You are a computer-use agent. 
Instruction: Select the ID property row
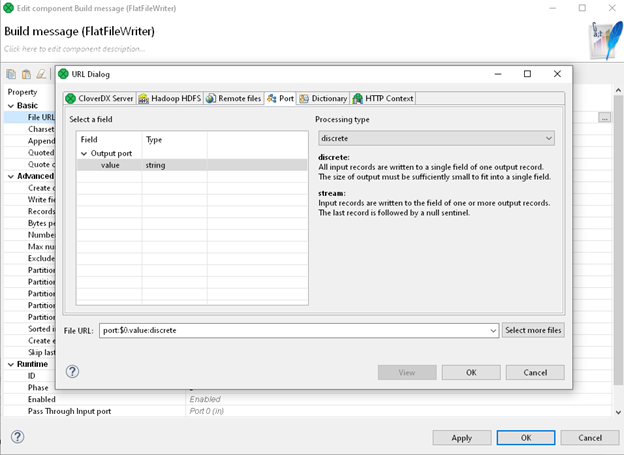point(29,376)
